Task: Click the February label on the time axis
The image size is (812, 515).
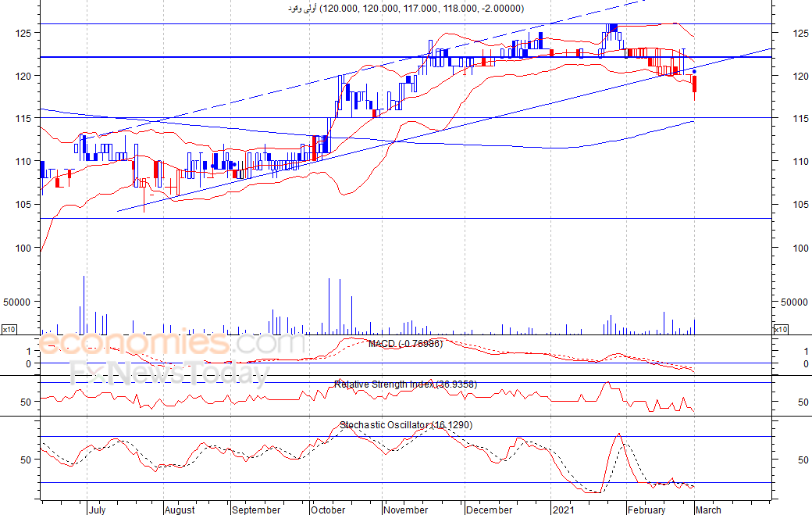Action: click(x=646, y=510)
